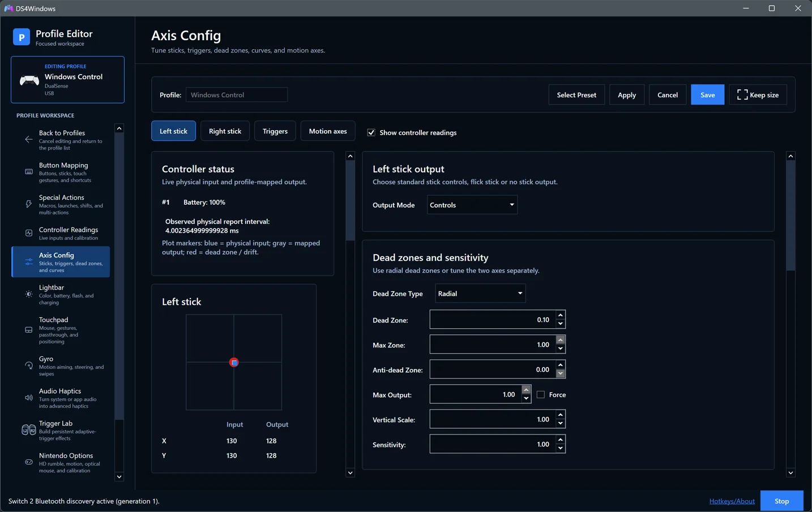Open Gyro rotation icon
Image resolution: width=812 pixels, height=512 pixels.
pos(29,365)
